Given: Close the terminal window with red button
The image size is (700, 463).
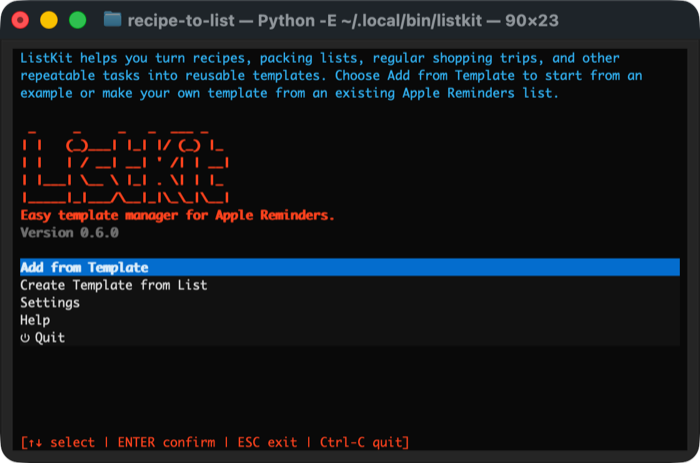Looking at the screenshot, I should [x=20, y=20].
